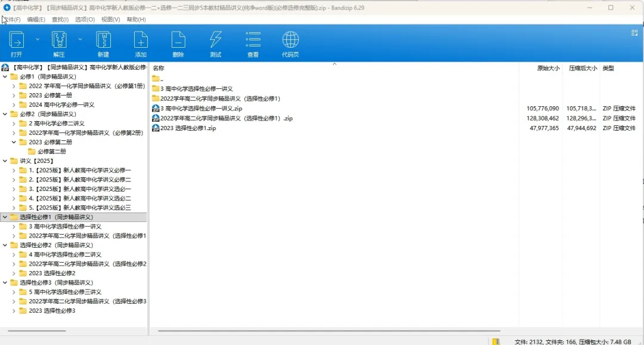Viewport: 644px width, 345px height.
Task: Open archive using the 打开 toolbar icon
Action: point(17,44)
